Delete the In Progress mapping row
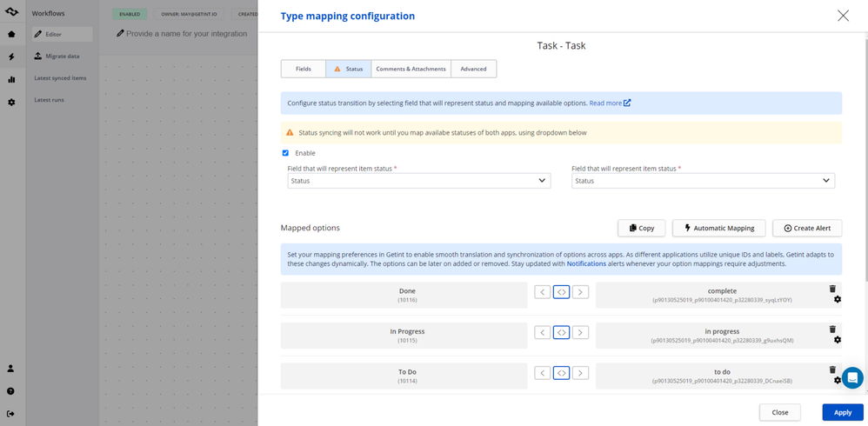The height and width of the screenshot is (426, 868). [x=832, y=329]
